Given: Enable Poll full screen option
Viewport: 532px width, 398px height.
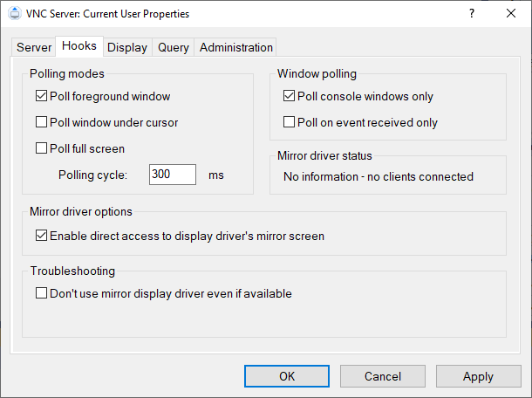Looking at the screenshot, I should 42,148.
